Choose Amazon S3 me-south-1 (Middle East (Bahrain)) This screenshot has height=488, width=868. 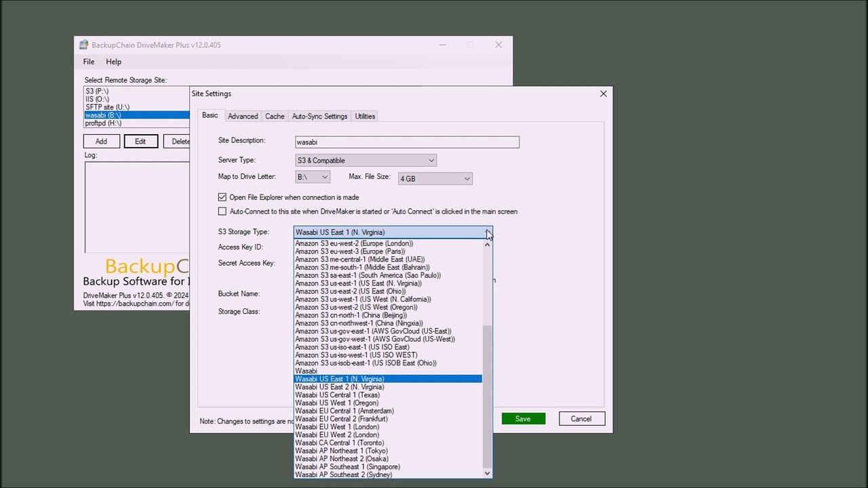coord(388,267)
